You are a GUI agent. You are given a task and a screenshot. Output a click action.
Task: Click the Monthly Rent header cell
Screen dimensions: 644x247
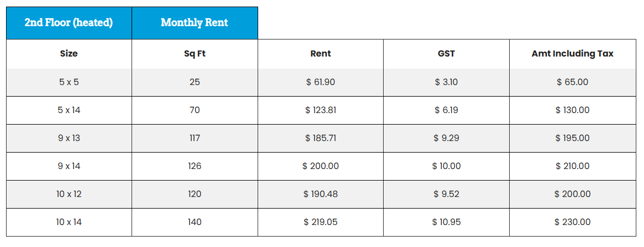(195, 23)
